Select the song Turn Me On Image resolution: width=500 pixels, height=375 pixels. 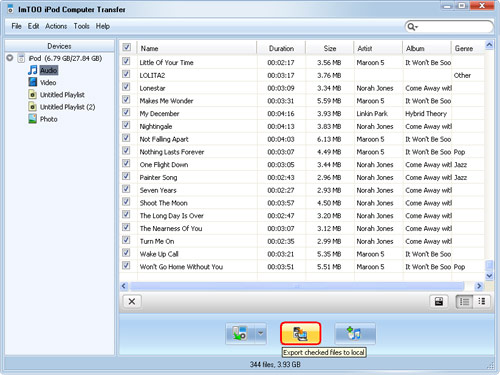pos(157,241)
